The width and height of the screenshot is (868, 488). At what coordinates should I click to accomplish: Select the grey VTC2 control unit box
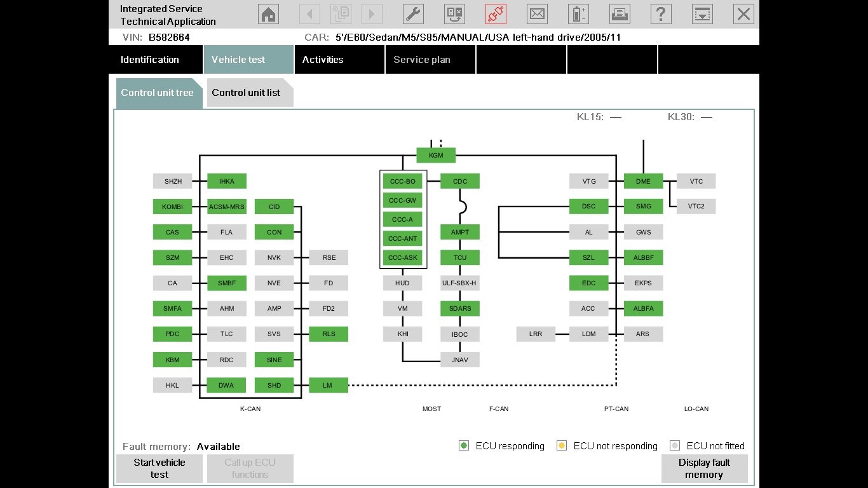[696, 207]
